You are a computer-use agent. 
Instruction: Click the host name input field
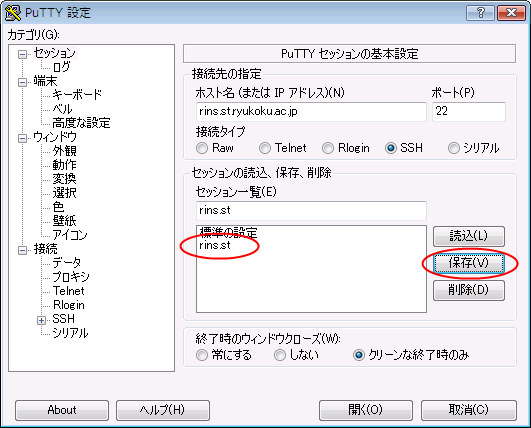point(311,112)
